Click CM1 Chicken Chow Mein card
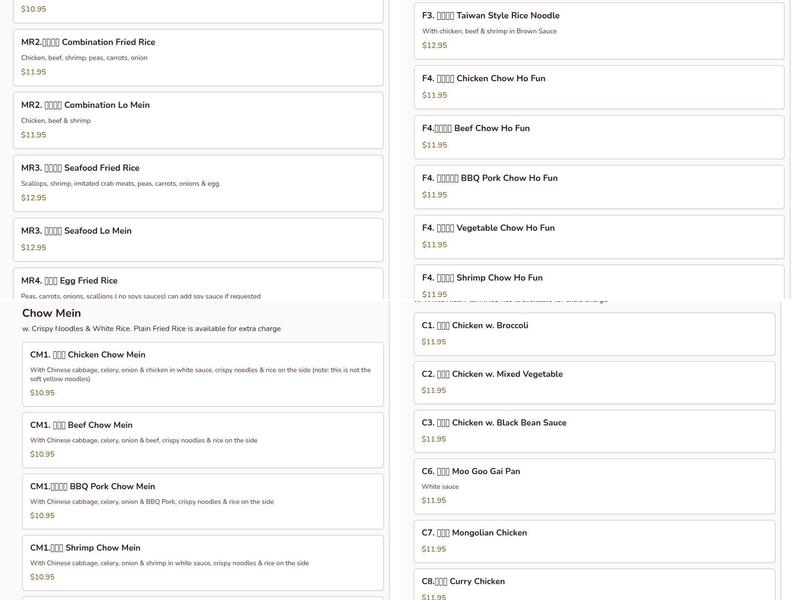This screenshot has height=600, width=800. (x=202, y=374)
